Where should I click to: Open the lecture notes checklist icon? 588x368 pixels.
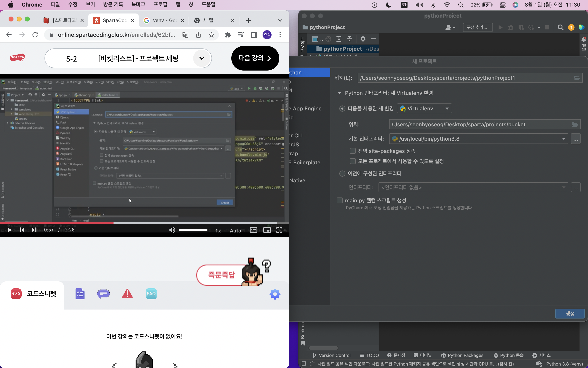(80, 294)
